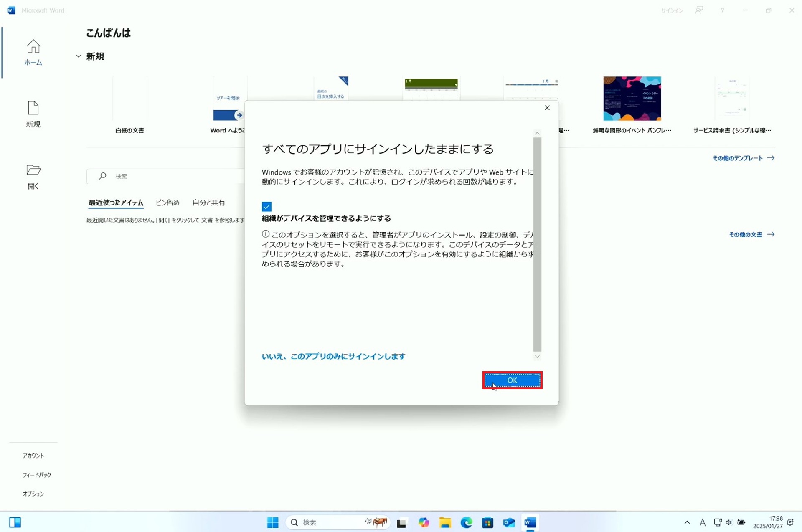The height and width of the screenshot is (532, 802).
Task: Open File Explorer from the taskbar
Action: [x=445, y=522]
